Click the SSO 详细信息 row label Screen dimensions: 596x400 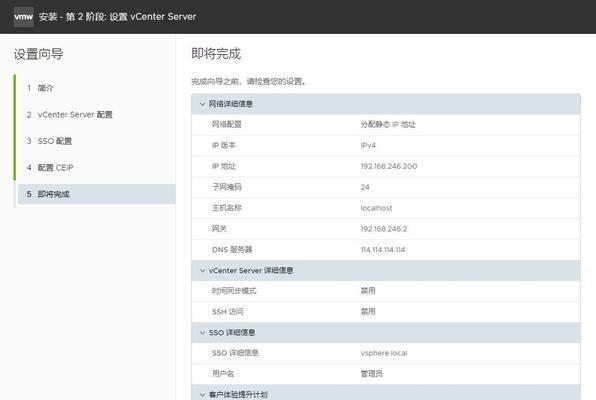coord(235,353)
